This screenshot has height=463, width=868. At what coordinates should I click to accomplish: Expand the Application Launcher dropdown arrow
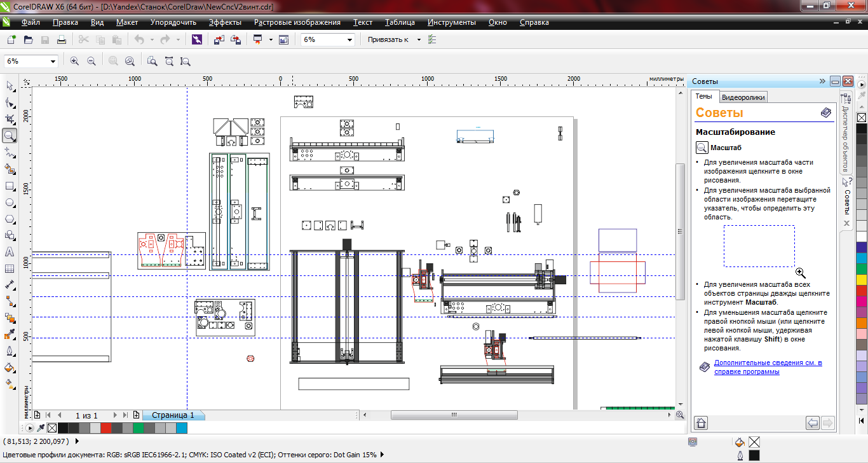pos(270,39)
